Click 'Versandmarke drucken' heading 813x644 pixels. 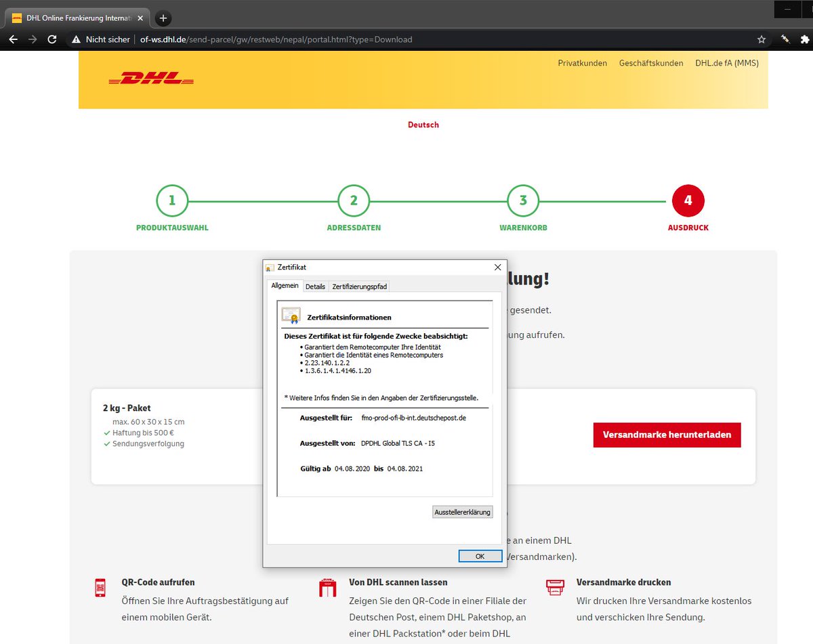[624, 582]
